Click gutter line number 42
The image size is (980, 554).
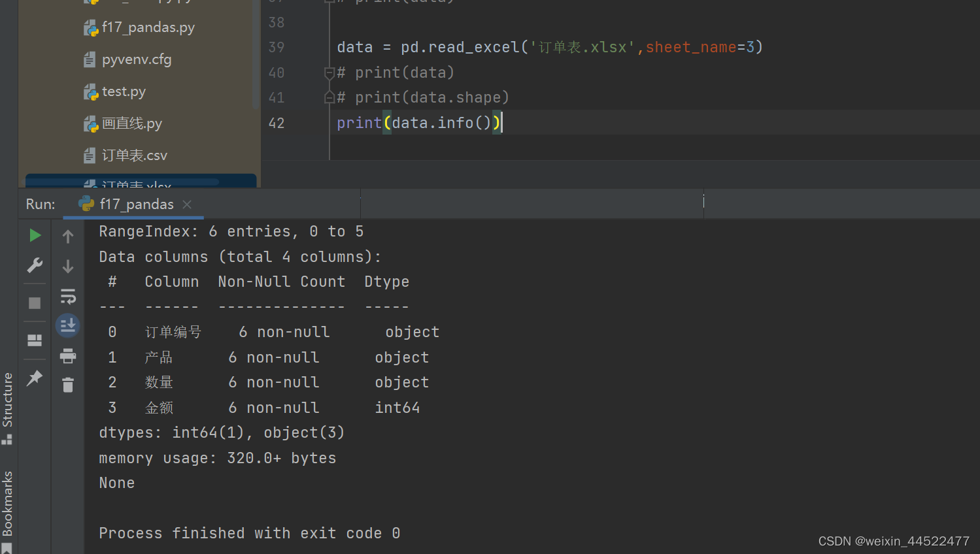point(277,123)
